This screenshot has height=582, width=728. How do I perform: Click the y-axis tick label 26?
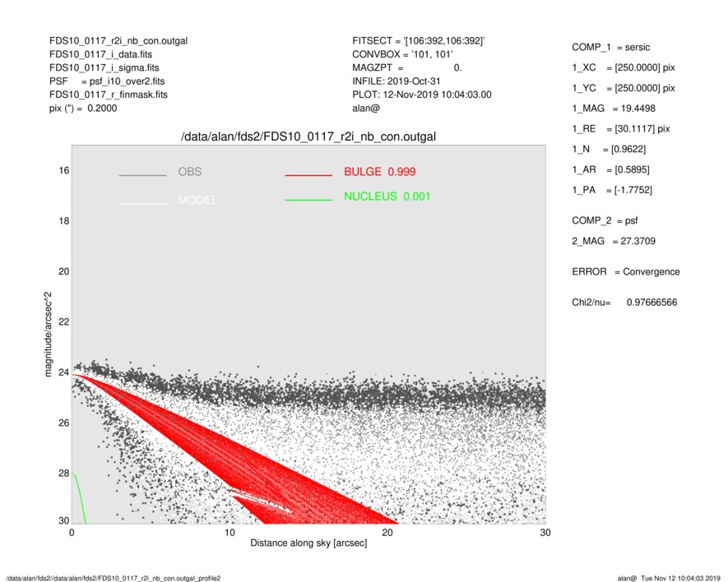[x=64, y=423]
